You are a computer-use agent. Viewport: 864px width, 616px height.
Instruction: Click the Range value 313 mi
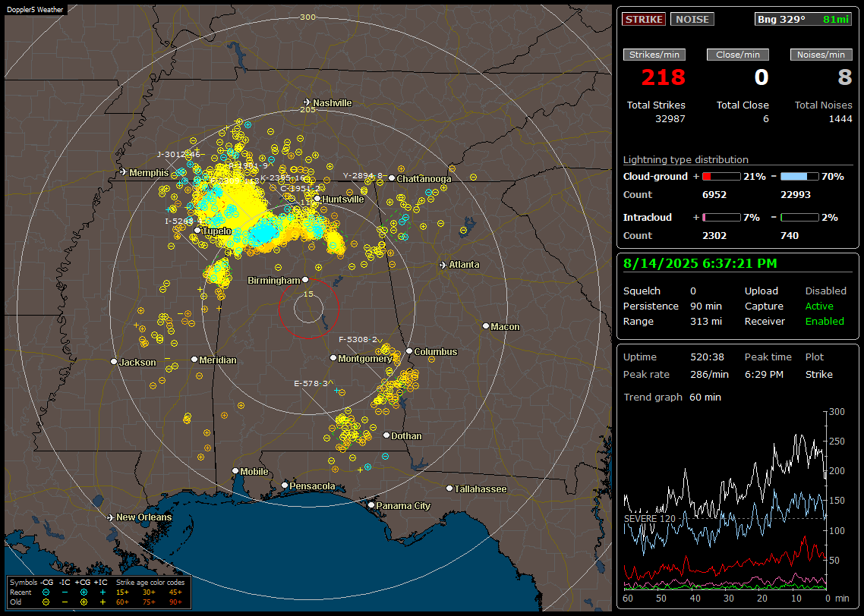[x=706, y=321]
